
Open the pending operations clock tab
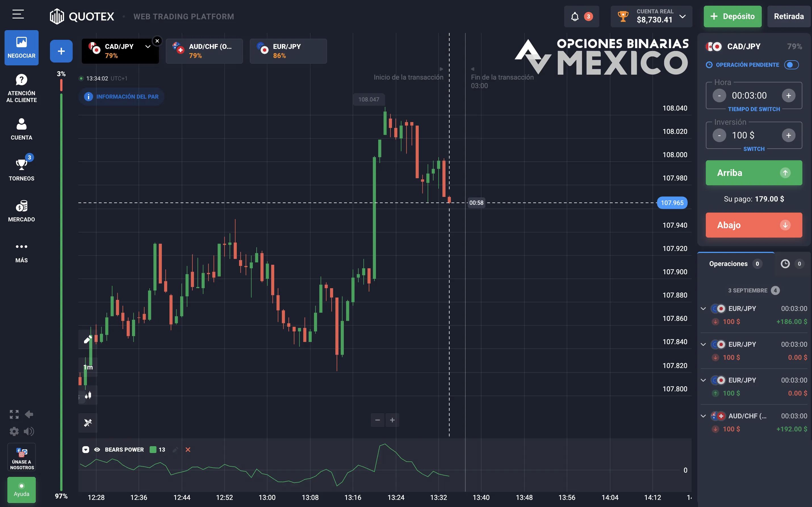pyautogui.click(x=792, y=263)
